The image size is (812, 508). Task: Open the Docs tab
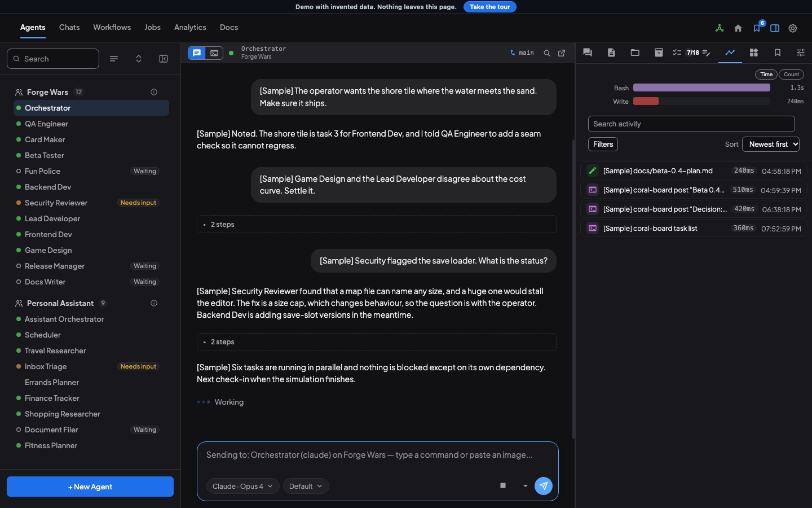[229, 27]
